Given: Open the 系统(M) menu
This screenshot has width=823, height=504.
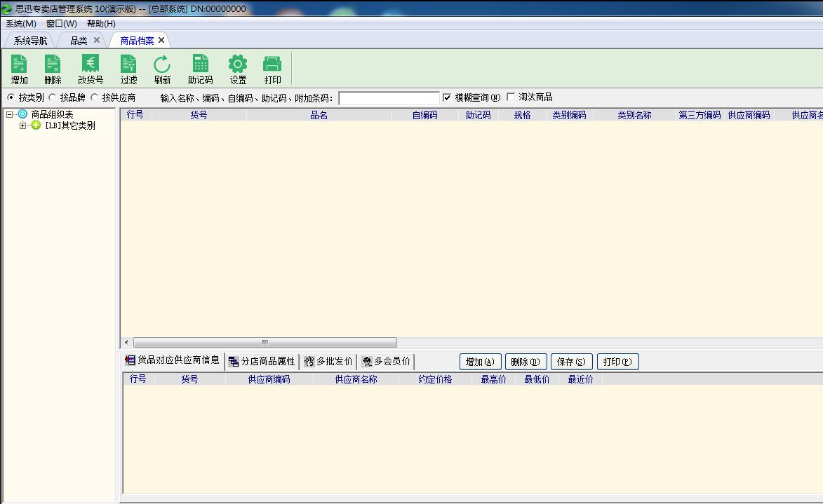Looking at the screenshot, I should [21, 24].
